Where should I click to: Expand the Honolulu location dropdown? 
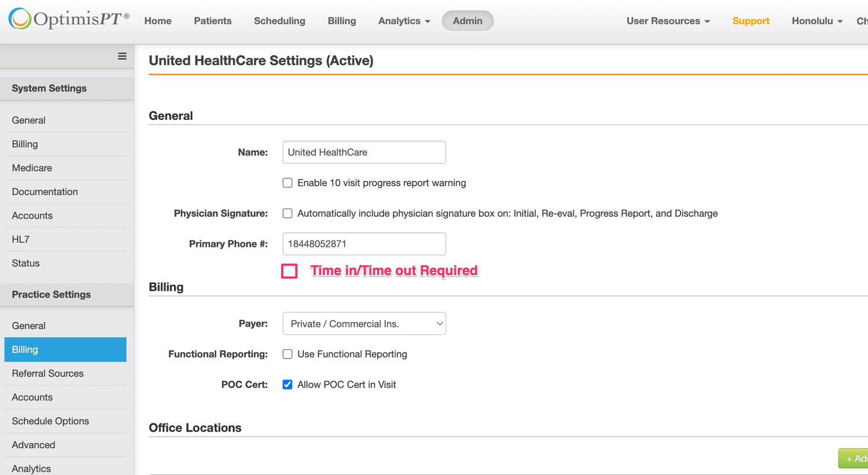pyautogui.click(x=816, y=21)
